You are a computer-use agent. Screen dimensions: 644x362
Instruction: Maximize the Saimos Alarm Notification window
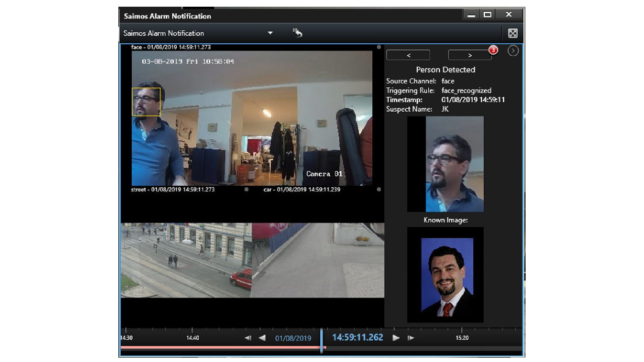tap(487, 14)
